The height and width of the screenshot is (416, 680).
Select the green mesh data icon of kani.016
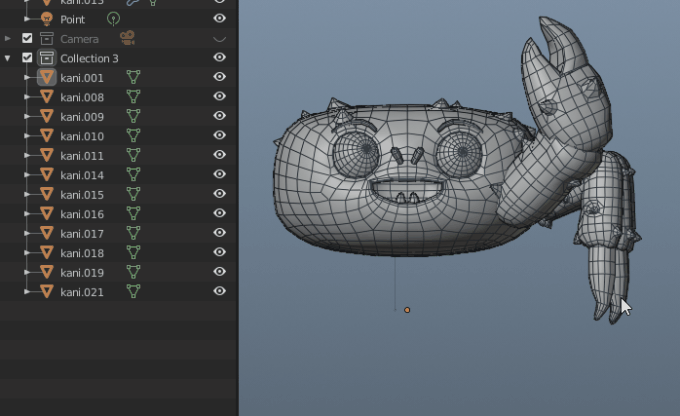click(x=134, y=214)
